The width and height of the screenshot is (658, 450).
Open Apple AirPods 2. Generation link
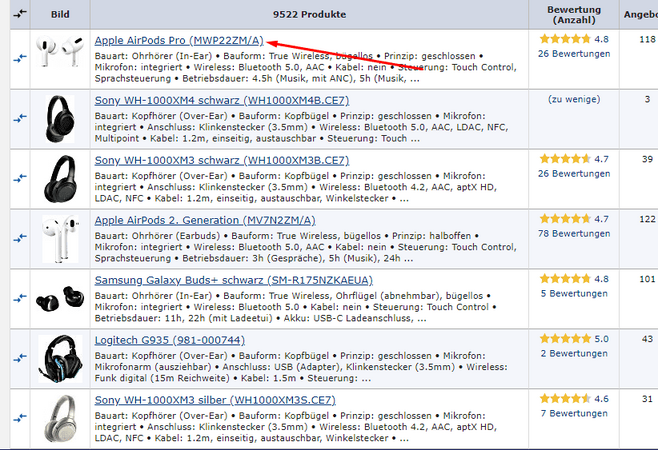[x=205, y=220]
